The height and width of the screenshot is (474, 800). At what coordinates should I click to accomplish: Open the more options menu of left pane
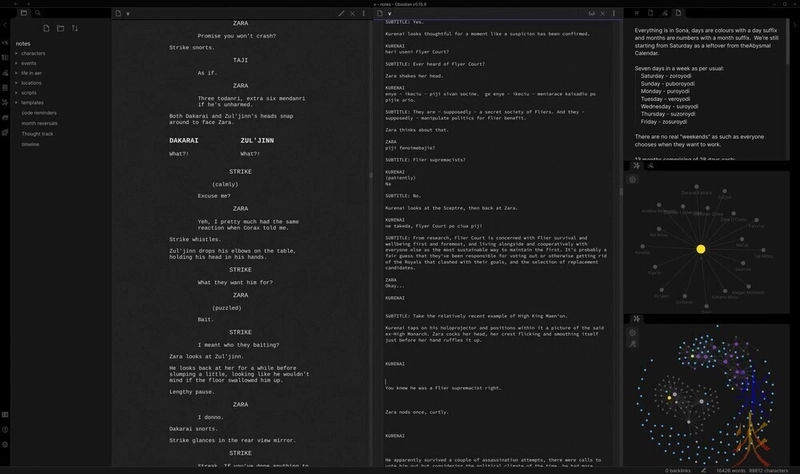click(365, 13)
